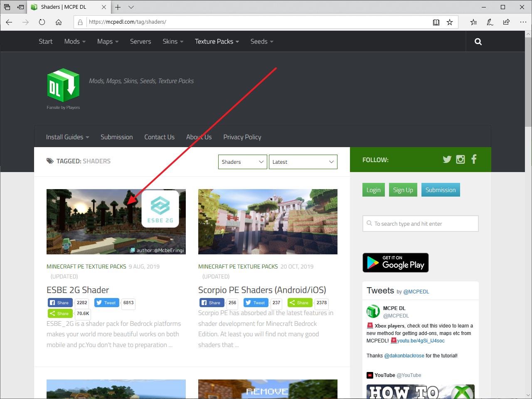Click the site search magnifier icon

(x=478, y=42)
